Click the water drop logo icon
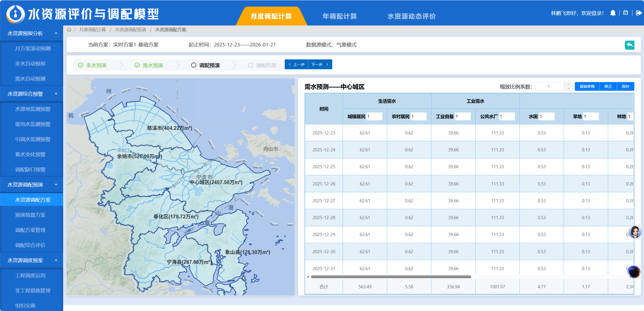This screenshot has width=644, height=311. (15, 14)
